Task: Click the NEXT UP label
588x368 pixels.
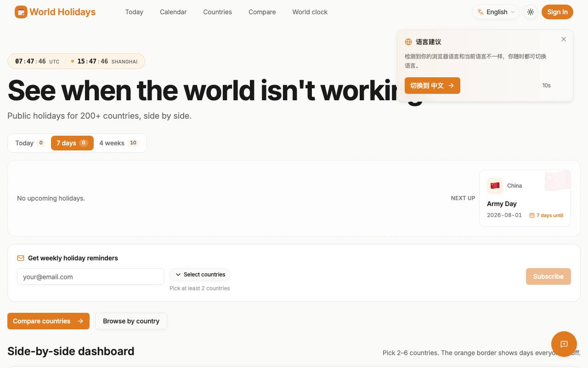Action: click(463, 198)
